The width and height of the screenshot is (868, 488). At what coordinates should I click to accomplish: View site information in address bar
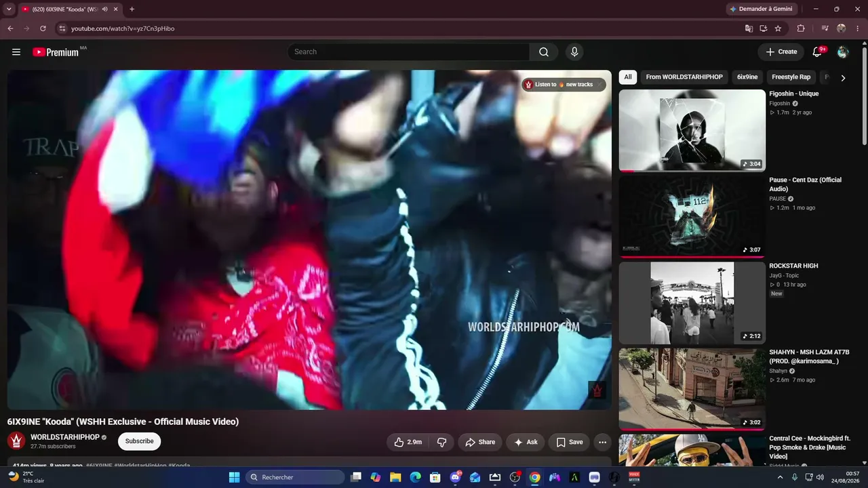click(62, 28)
